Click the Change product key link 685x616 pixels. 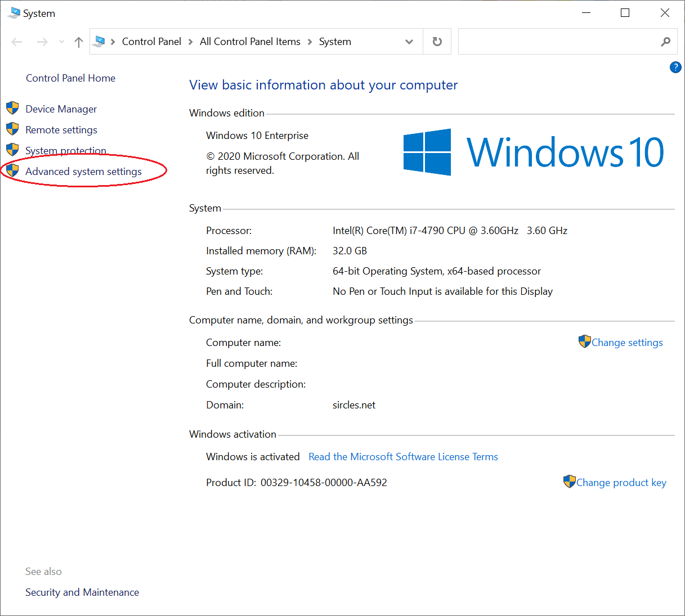[x=621, y=483]
